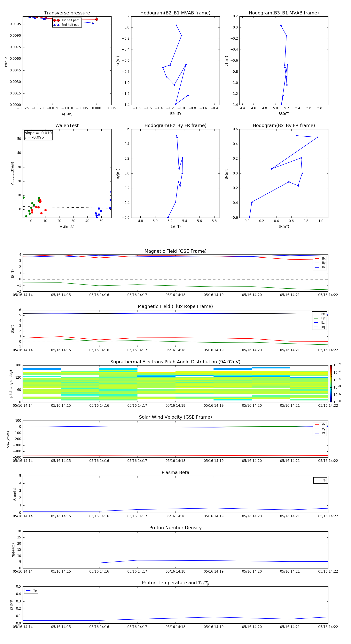Click the 'r = -0.096' annotation
The height and width of the screenshot is (644, 351).
(35, 137)
